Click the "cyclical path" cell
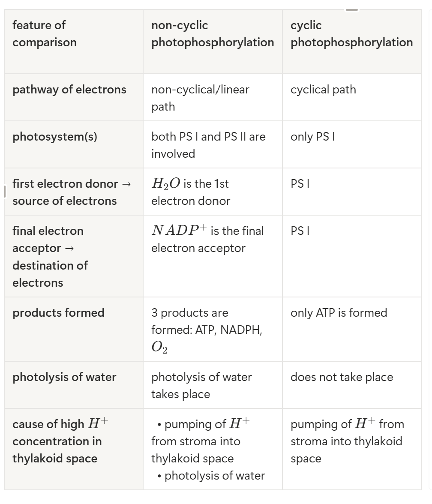432x504 pixels. (351, 97)
